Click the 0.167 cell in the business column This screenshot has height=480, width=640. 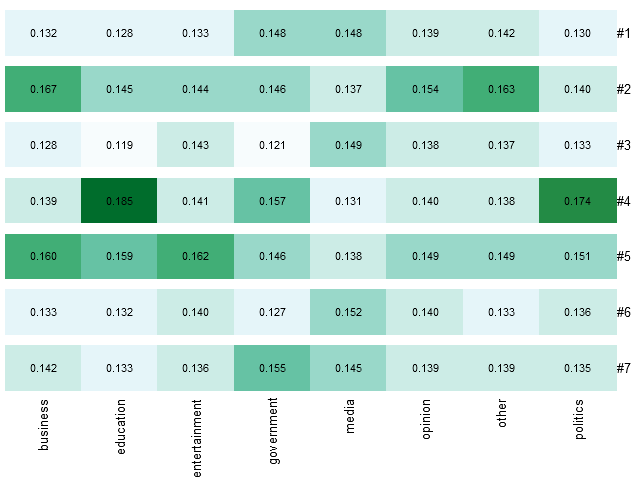(44, 89)
